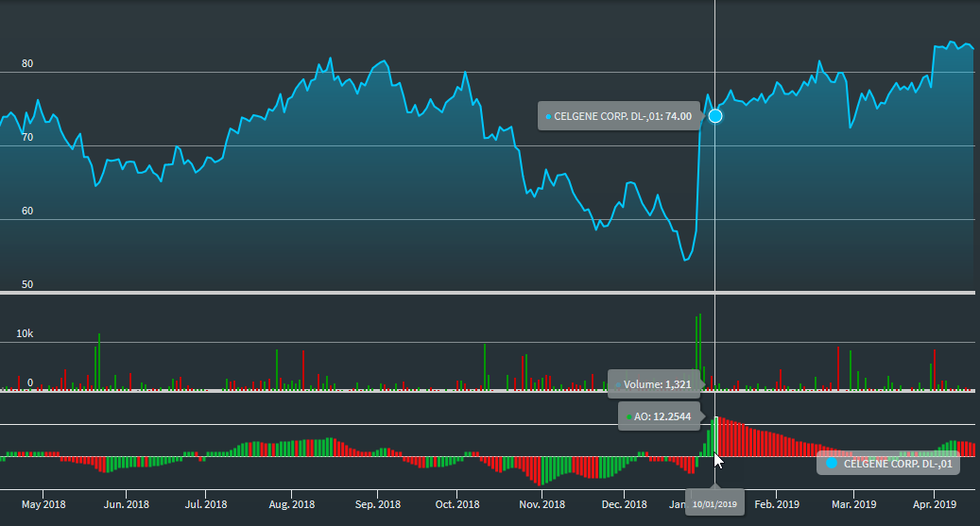
Task: Click the 10/01/2019 crosshair date label
Action: click(714, 504)
